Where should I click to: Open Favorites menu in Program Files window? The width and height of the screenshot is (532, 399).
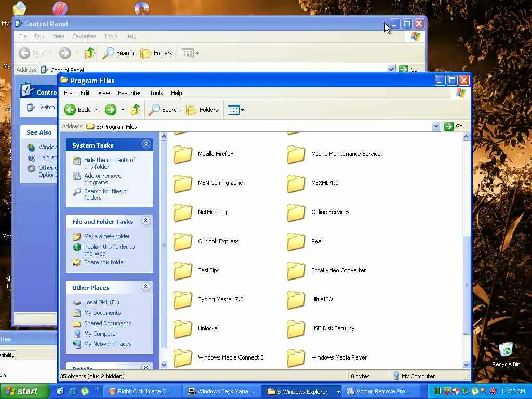coord(129,93)
